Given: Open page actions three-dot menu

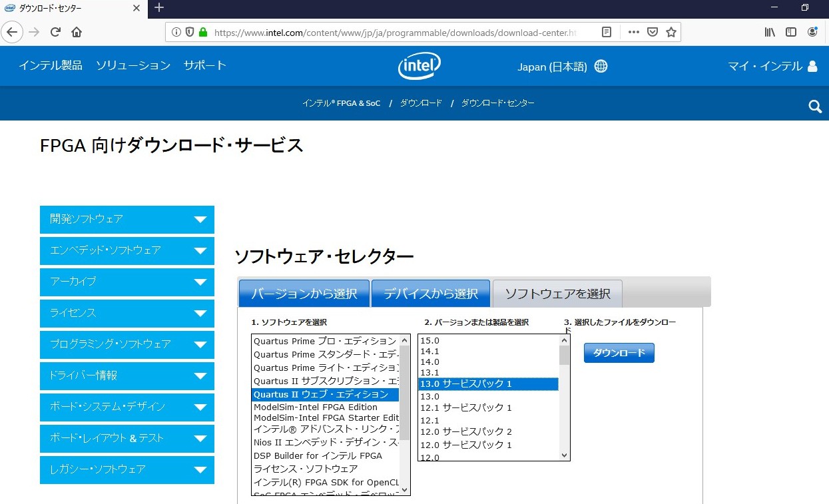Looking at the screenshot, I should pos(633,32).
